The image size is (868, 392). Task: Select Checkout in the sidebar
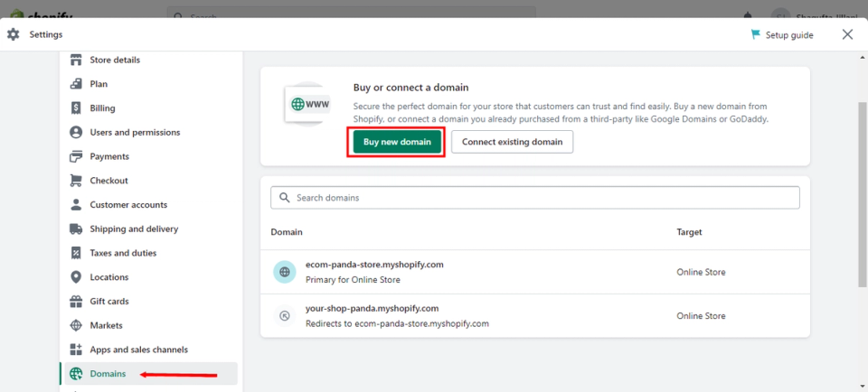109,181
